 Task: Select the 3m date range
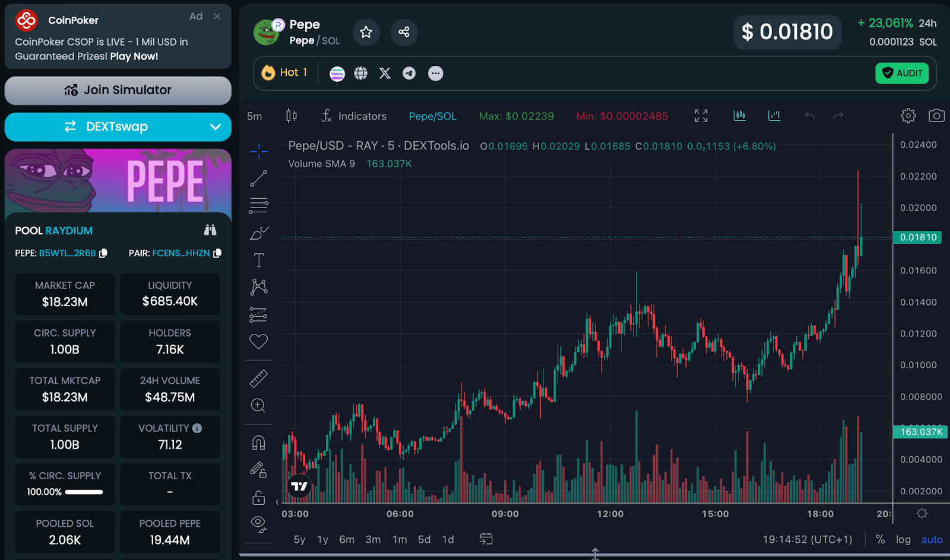(373, 539)
